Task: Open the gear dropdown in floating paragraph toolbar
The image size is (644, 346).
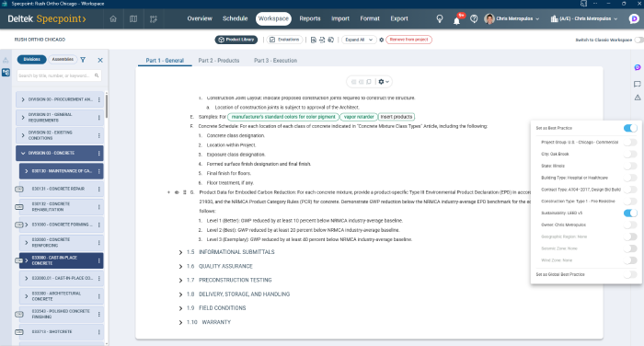Action: (x=384, y=82)
